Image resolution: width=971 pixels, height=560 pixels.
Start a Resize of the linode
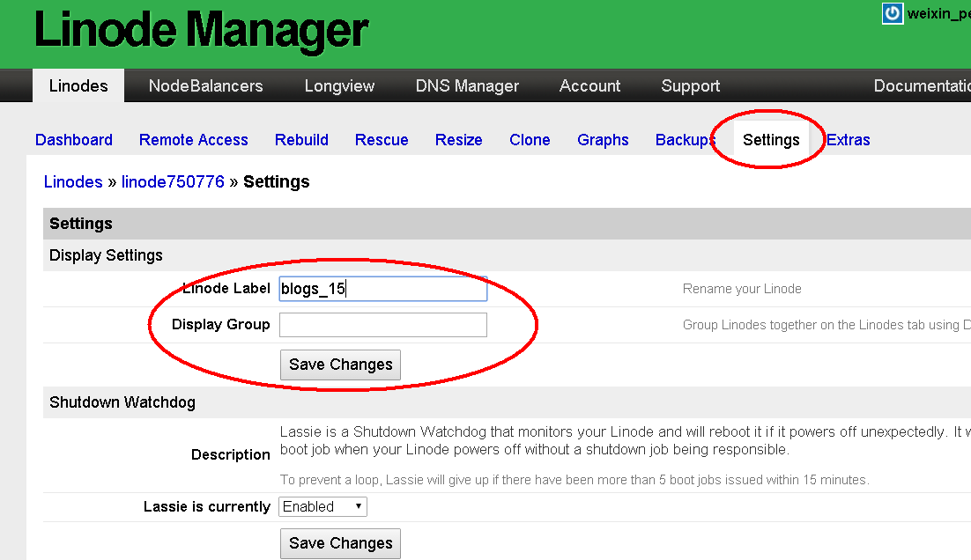pyautogui.click(x=458, y=139)
